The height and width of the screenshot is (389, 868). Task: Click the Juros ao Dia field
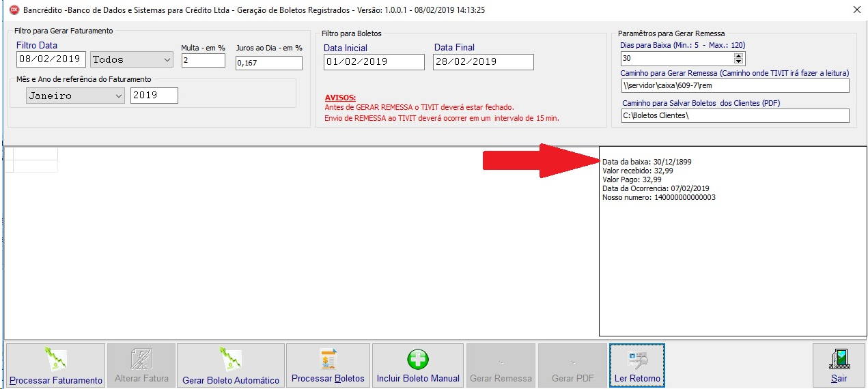268,63
